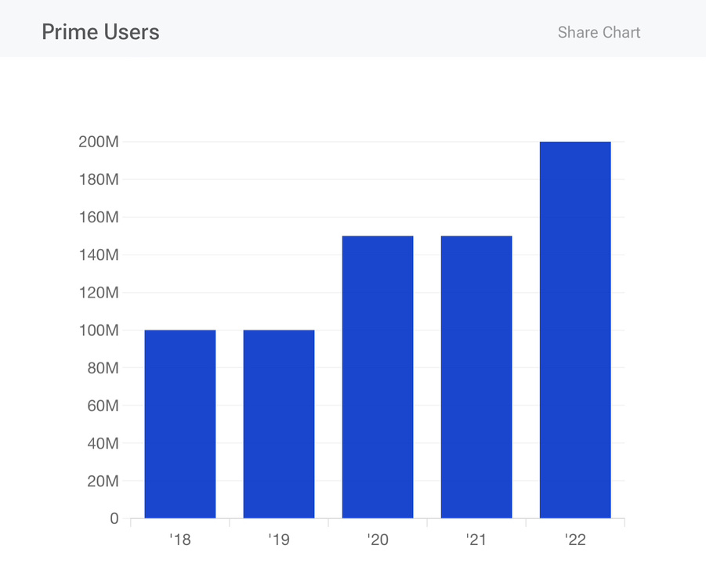Click the '20 x-axis label

click(x=378, y=540)
